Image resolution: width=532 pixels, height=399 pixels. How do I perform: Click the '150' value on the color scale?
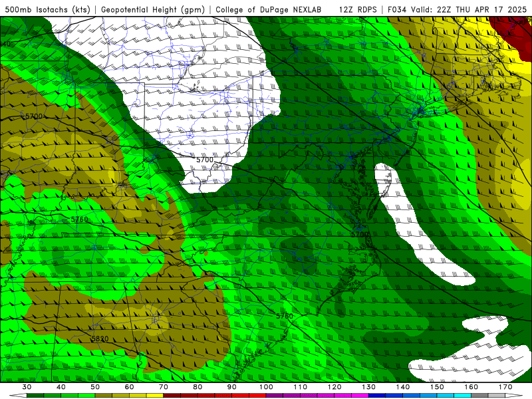(x=437, y=387)
